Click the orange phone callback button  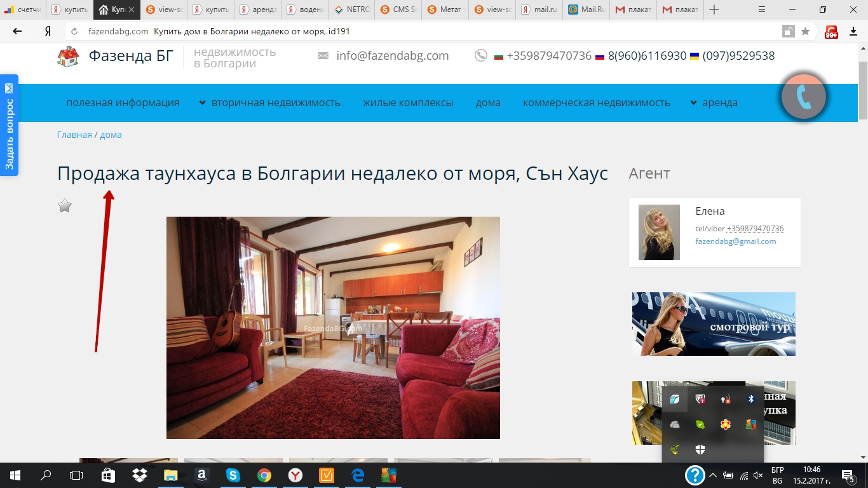803,97
